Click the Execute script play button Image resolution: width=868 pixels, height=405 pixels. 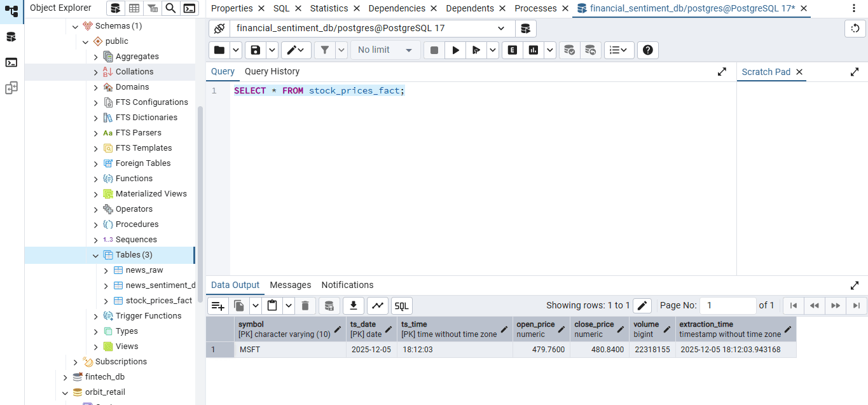pos(455,50)
